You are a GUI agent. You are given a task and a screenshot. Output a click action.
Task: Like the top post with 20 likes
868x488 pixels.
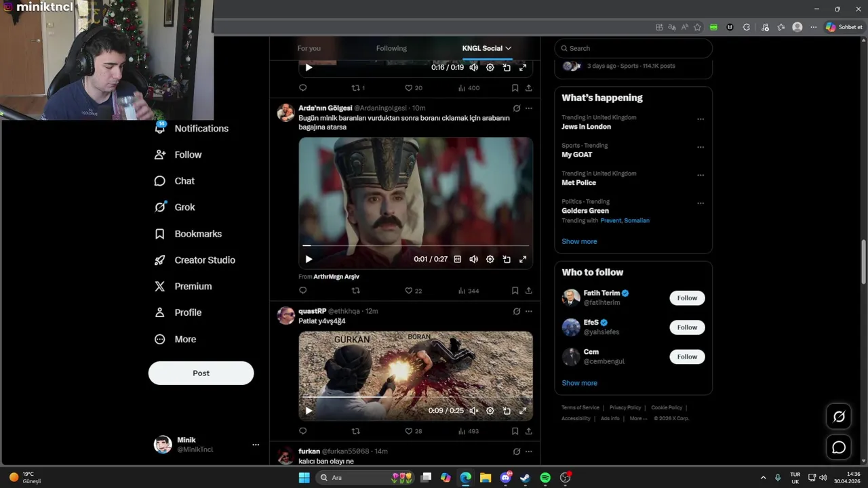click(413, 88)
